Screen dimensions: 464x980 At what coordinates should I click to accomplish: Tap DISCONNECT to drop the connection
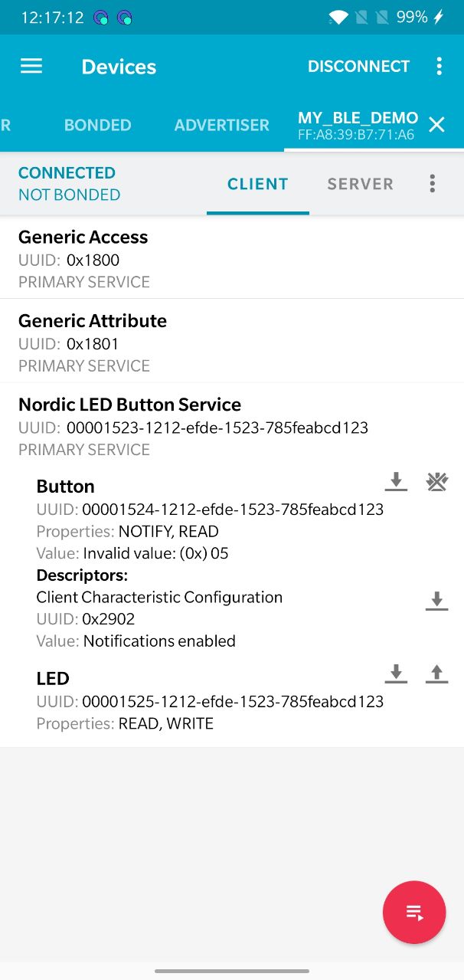pyautogui.click(x=358, y=66)
